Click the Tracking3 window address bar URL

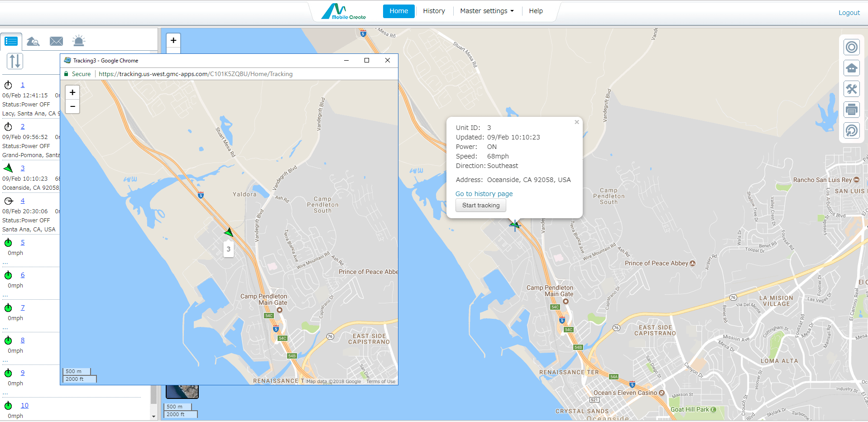click(x=196, y=74)
